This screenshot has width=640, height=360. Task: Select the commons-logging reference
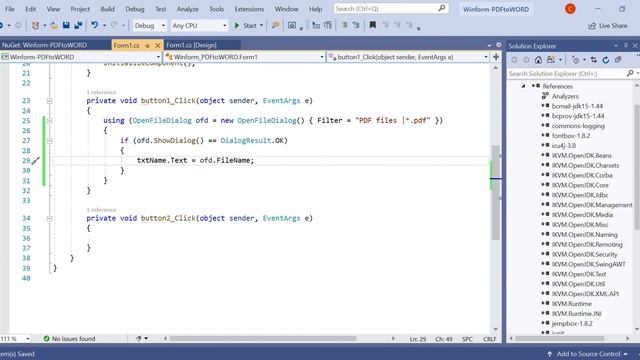click(x=578, y=126)
